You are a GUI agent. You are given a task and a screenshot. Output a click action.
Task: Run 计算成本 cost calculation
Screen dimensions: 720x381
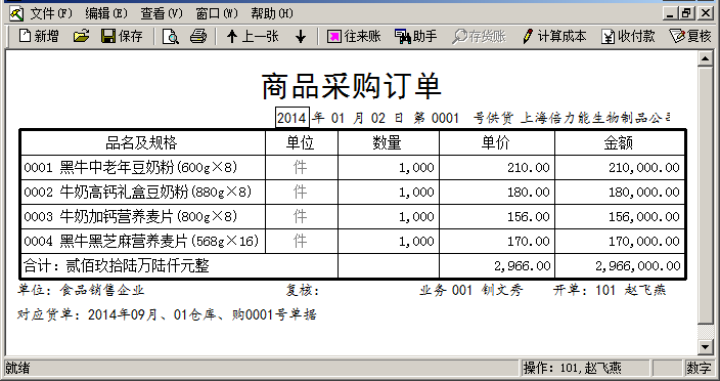pyautogui.click(x=555, y=36)
